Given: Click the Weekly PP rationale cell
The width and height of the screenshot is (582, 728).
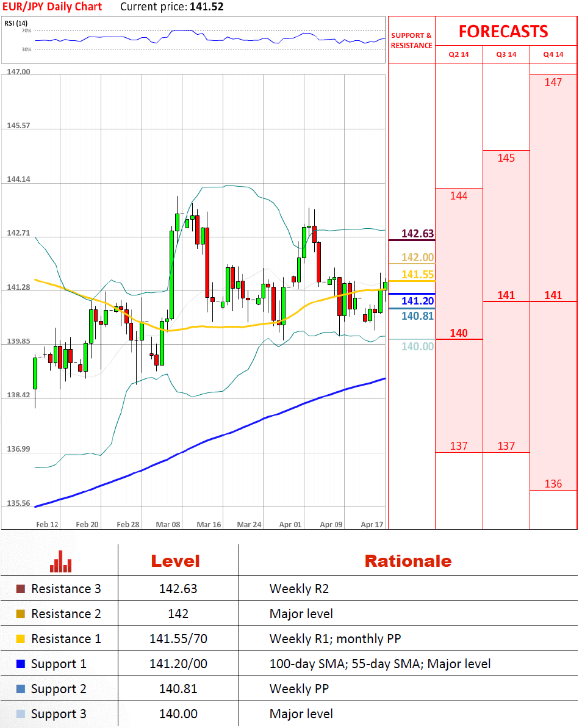Looking at the screenshot, I should pyautogui.click(x=299, y=689).
